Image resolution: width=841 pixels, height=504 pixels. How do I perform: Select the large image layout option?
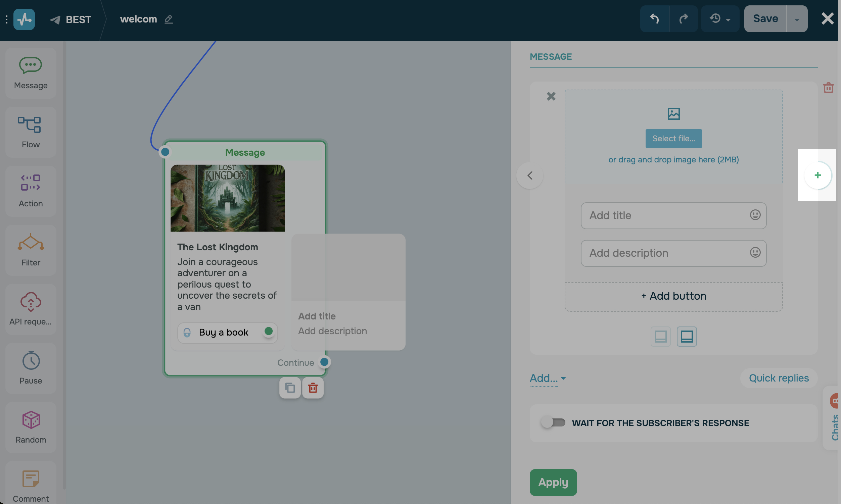click(686, 337)
